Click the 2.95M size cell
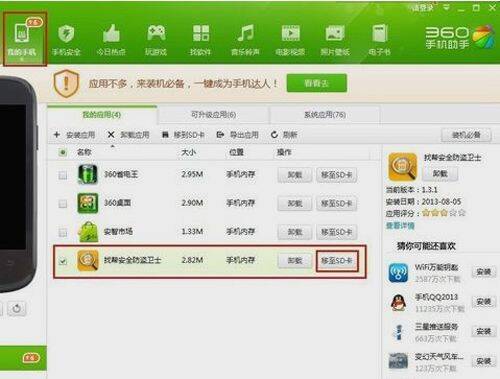The height and width of the screenshot is (379, 500). click(192, 174)
